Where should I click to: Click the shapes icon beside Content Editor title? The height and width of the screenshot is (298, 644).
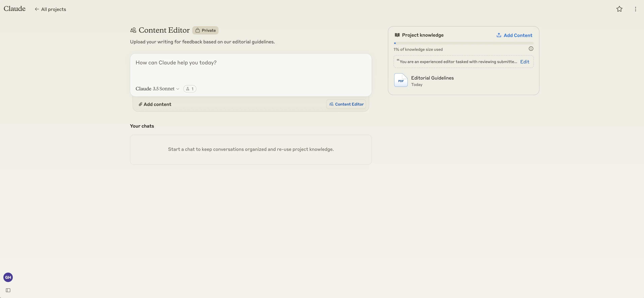pyautogui.click(x=133, y=30)
